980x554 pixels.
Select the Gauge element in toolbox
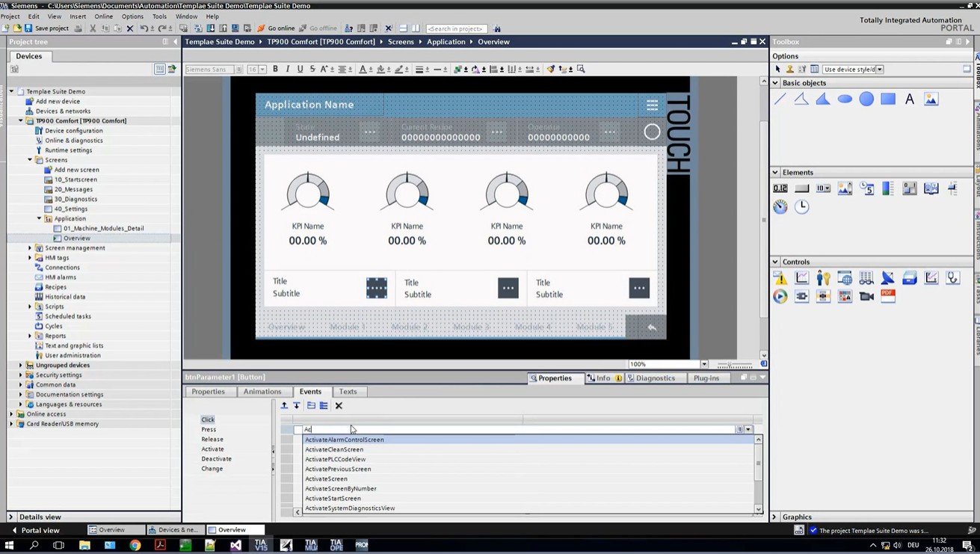tap(780, 206)
